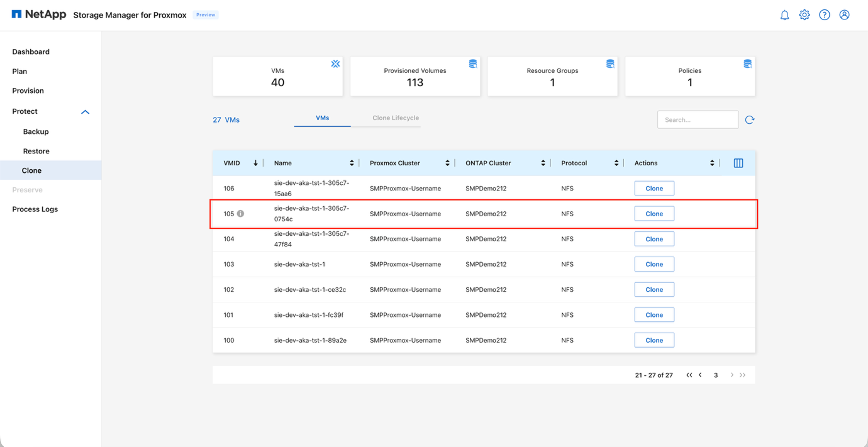Collapse the Protect section in the sidebar
868x447 pixels.
85,111
